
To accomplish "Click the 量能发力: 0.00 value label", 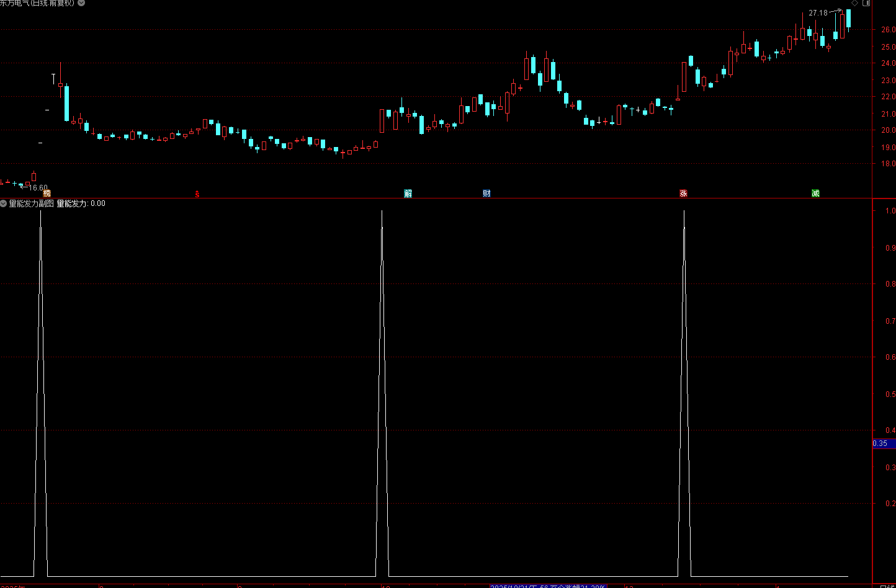I will pyautogui.click(x=81, y=203).
